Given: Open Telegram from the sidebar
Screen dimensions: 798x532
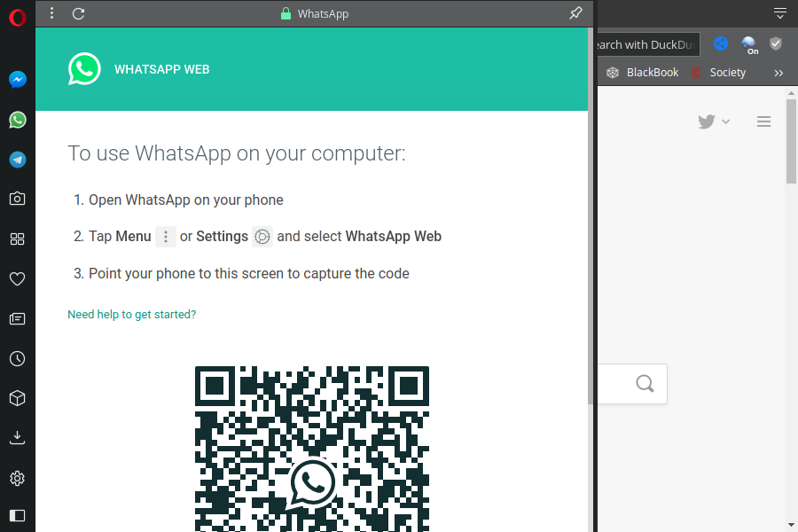Looking at the screenshot, I should pos(18,160).
